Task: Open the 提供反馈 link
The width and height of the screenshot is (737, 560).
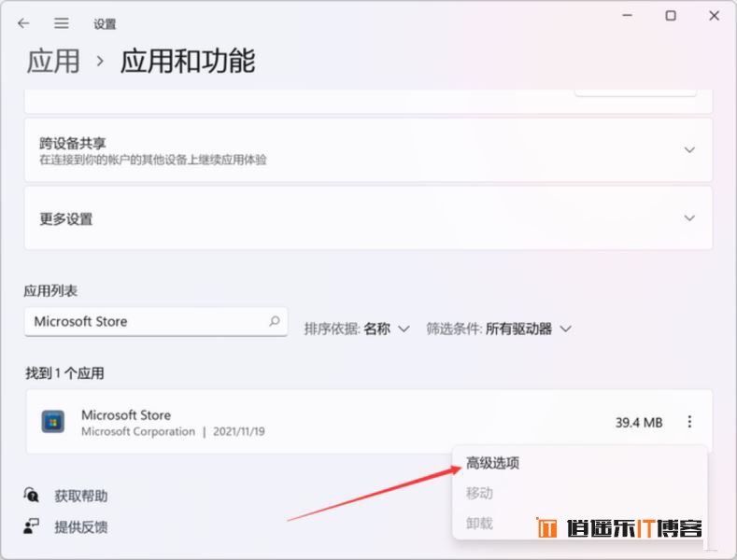Action: click(x=81, y=527)
